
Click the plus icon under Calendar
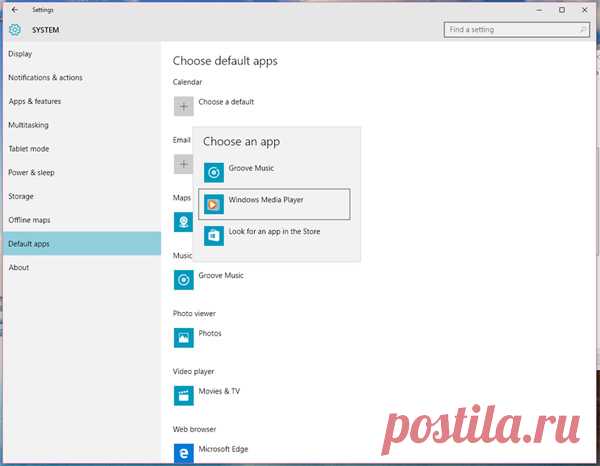pos(184,106)
